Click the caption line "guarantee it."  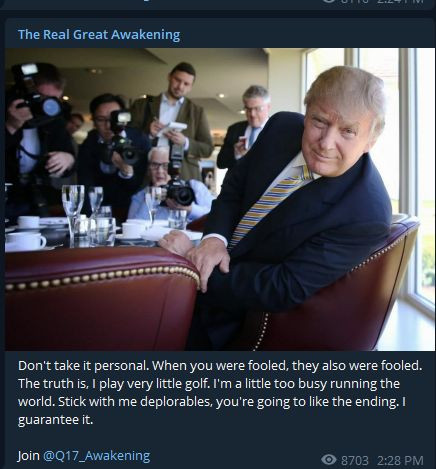[55, 420]
